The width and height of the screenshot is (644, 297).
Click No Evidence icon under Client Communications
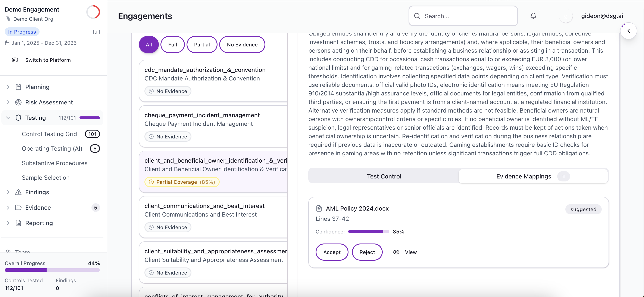point(151,227)
